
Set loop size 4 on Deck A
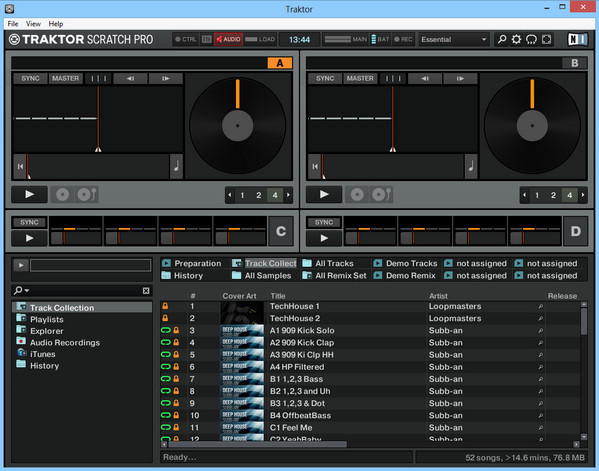pyautogui.click(x=275, y=195)
